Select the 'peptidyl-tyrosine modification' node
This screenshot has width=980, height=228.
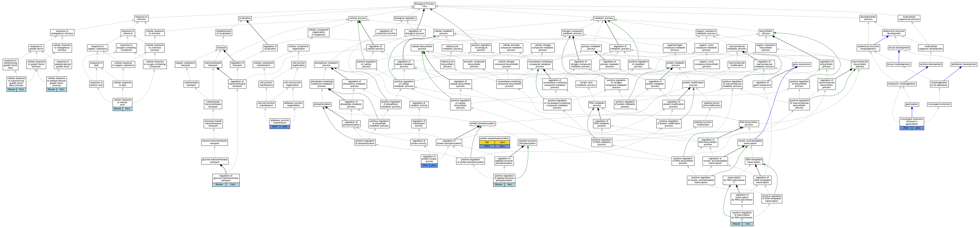click(x=703, y=123)
